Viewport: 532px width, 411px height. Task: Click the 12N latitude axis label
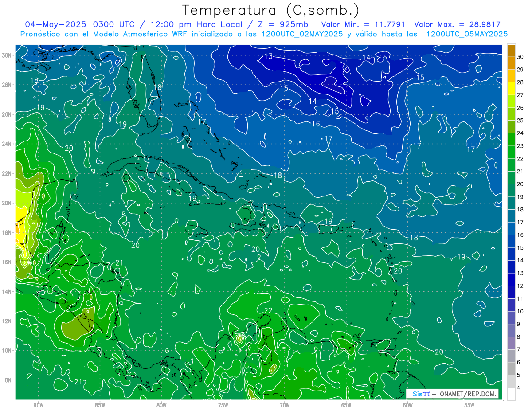tap(8, 321)
